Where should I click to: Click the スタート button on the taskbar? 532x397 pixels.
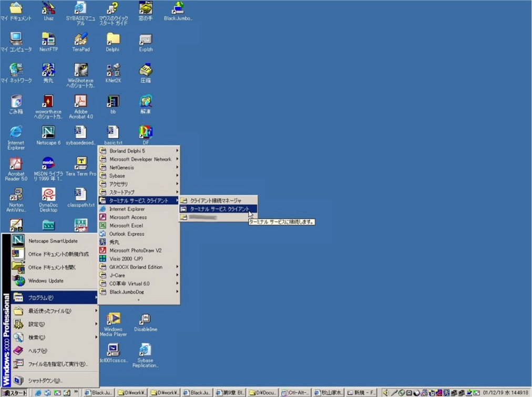click(14, 393)
